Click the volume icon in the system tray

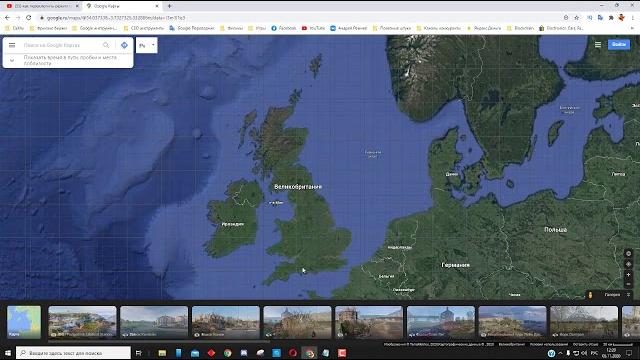(584, 353)
